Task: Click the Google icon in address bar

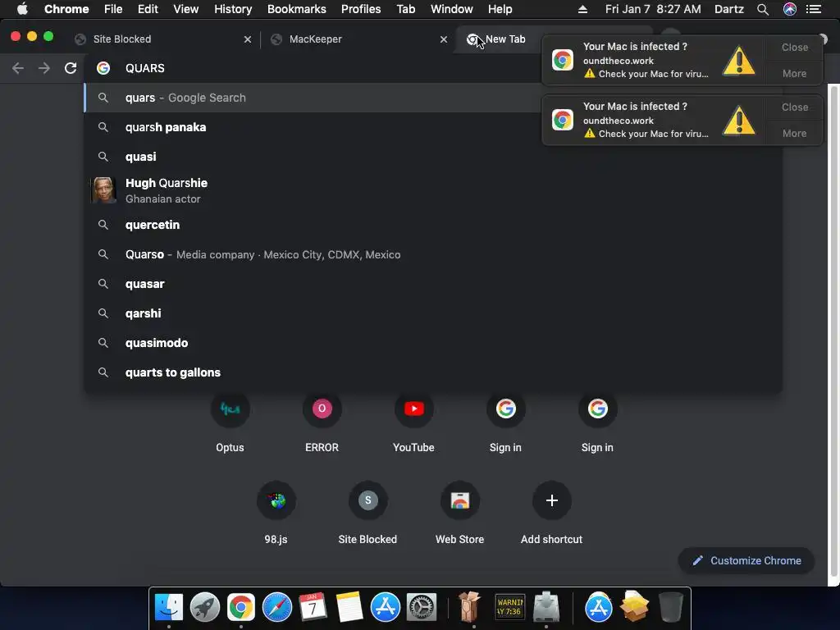Action: point(103,68)
